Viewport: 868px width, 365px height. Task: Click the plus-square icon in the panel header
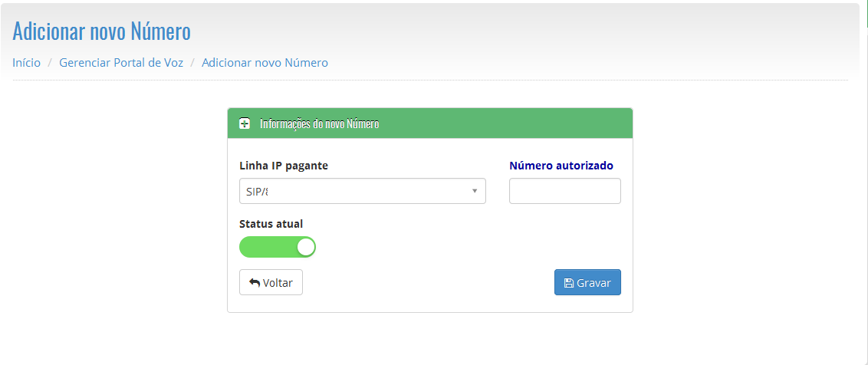(245, 123)
